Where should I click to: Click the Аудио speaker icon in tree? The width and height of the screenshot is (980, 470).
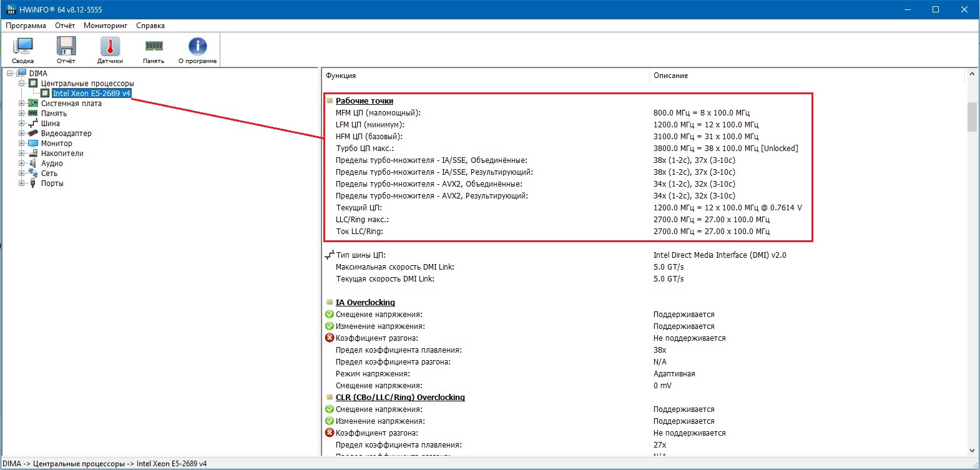[33, 163]
